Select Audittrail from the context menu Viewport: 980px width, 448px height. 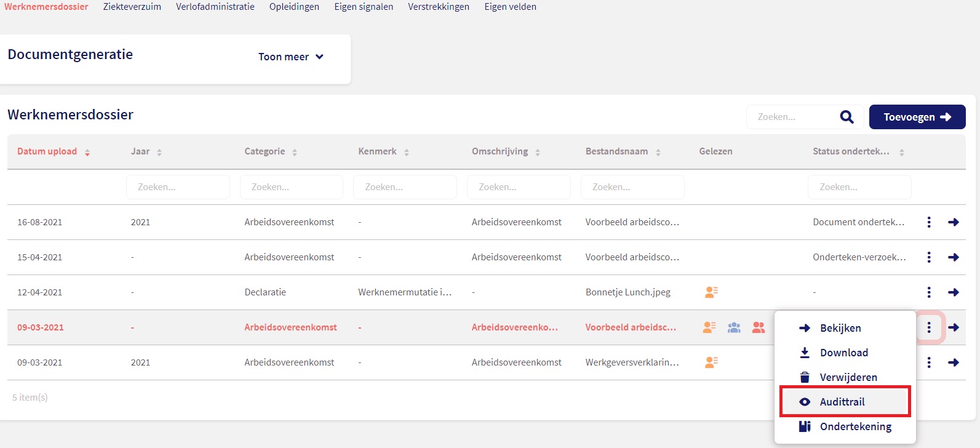click(x=842, y=402)
